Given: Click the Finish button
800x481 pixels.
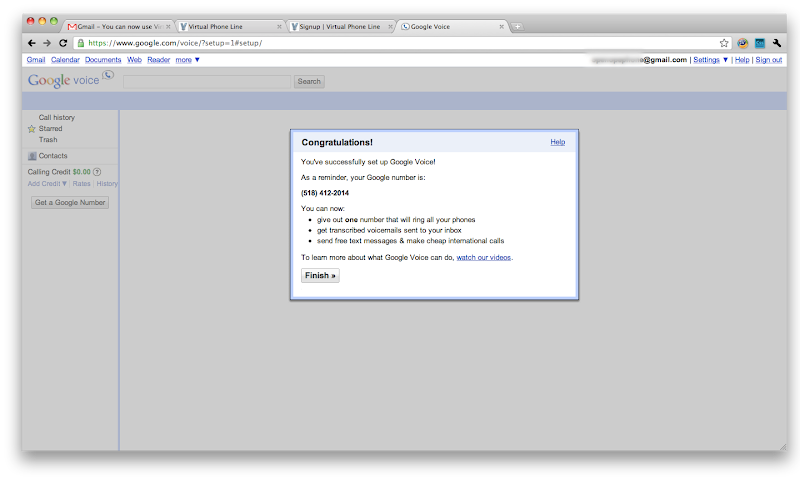Looking at the screenshot, I should (x=320, y=275).
